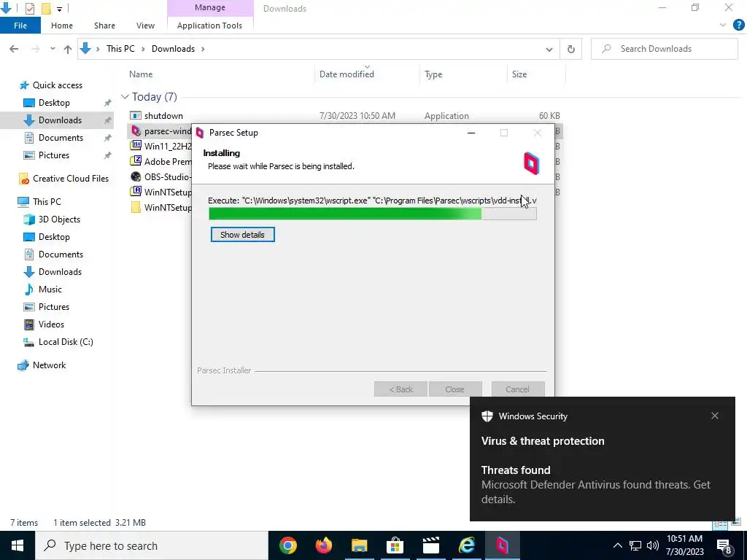Open Explorer help question mark icon

738,26
